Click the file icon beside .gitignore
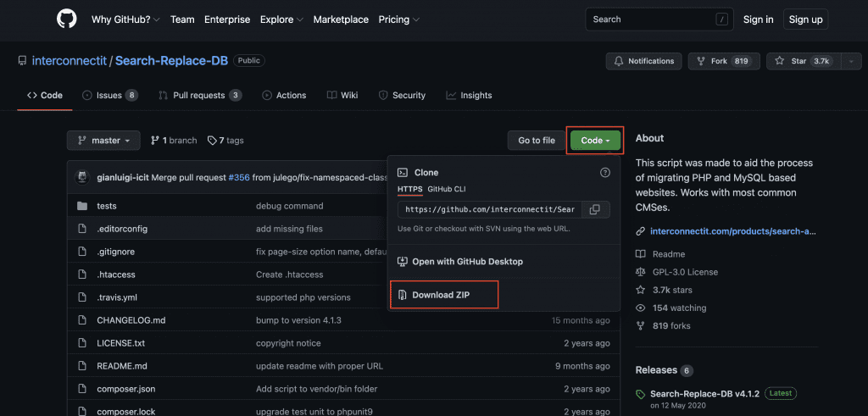 [82, 252]
